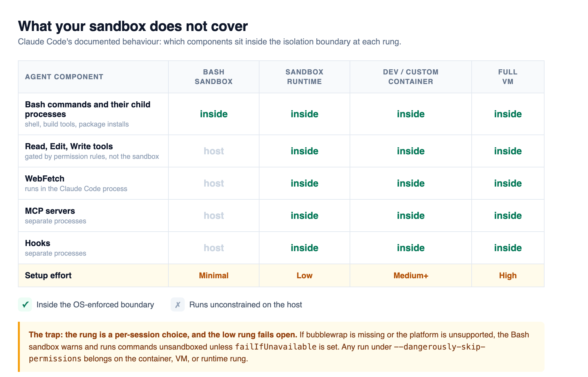Click the bold 'The trap' warning sentence
This screenshot has width=588, height=377.
tap(163, 335)
